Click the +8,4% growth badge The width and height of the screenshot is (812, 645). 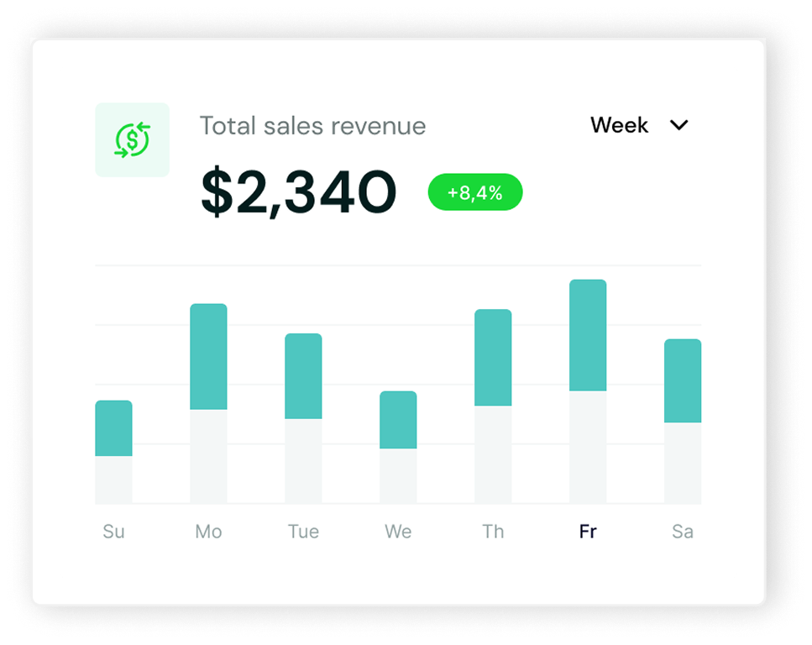tap(475, 192)
